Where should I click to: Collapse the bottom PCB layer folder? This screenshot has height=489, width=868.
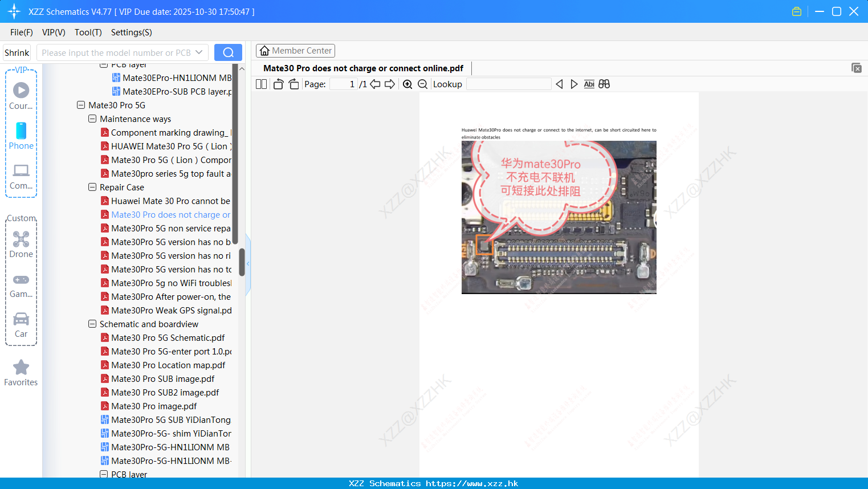[x=104, y=474]
